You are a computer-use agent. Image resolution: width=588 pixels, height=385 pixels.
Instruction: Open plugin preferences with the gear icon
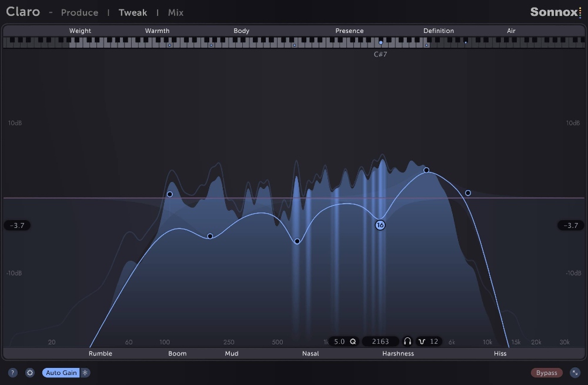pyautogui.click(x=29, y=373)
